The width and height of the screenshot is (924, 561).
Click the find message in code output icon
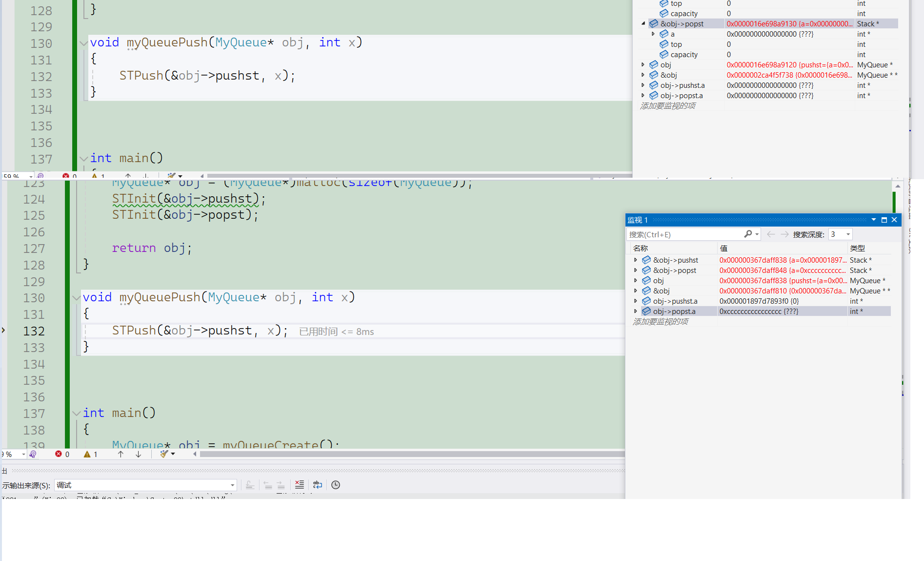(x=250, y=485)
